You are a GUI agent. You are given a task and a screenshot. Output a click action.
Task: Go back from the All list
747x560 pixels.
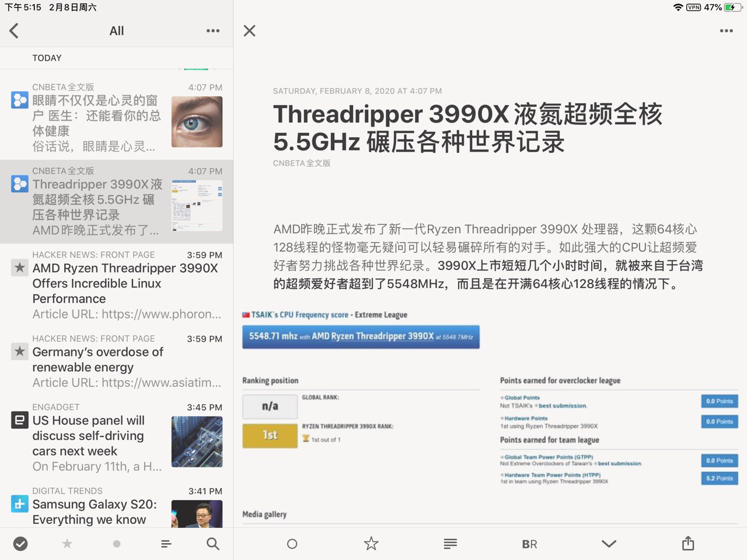[15, 31]
